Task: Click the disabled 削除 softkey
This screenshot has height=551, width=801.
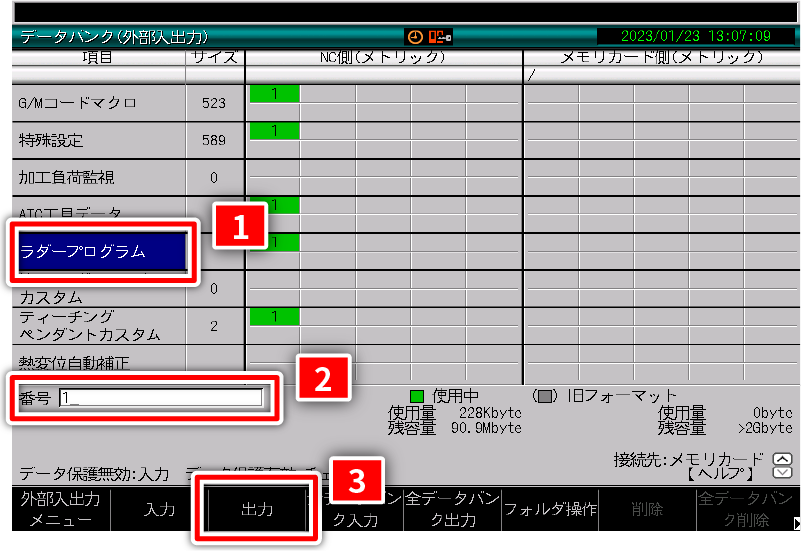Action: pos(647,509)
